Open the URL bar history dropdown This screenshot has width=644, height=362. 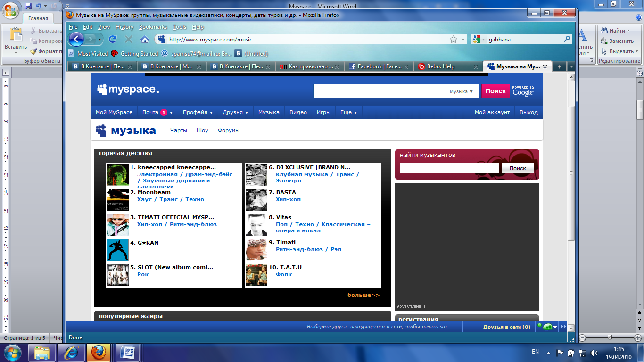click(x=463, y=40)
